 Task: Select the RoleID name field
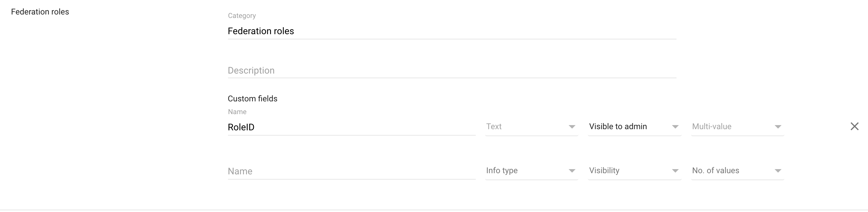click(350, 127)
